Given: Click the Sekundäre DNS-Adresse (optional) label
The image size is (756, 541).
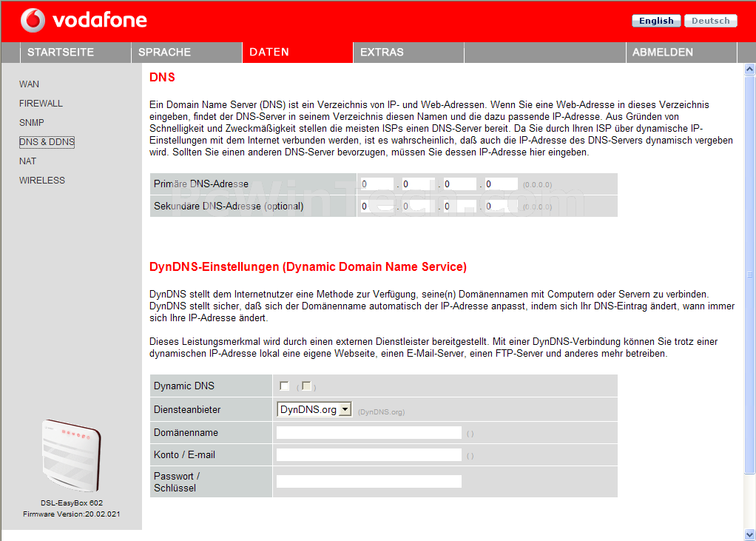Looking at the screenshot, I should click(229, 206).
